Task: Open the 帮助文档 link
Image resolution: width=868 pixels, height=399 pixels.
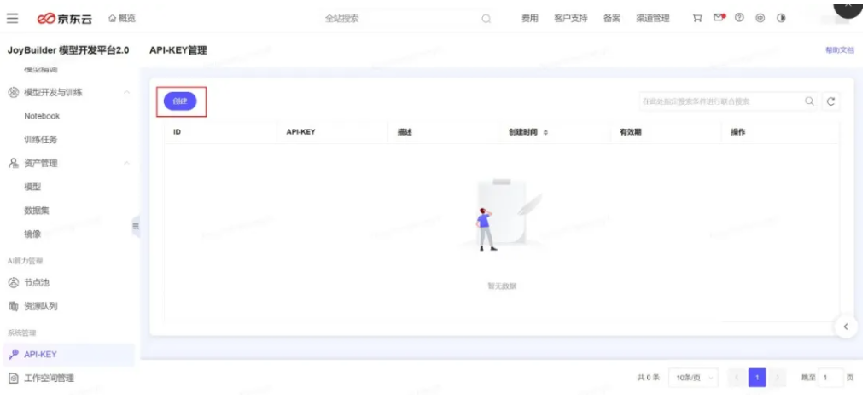Action: [x=839, y=50]
